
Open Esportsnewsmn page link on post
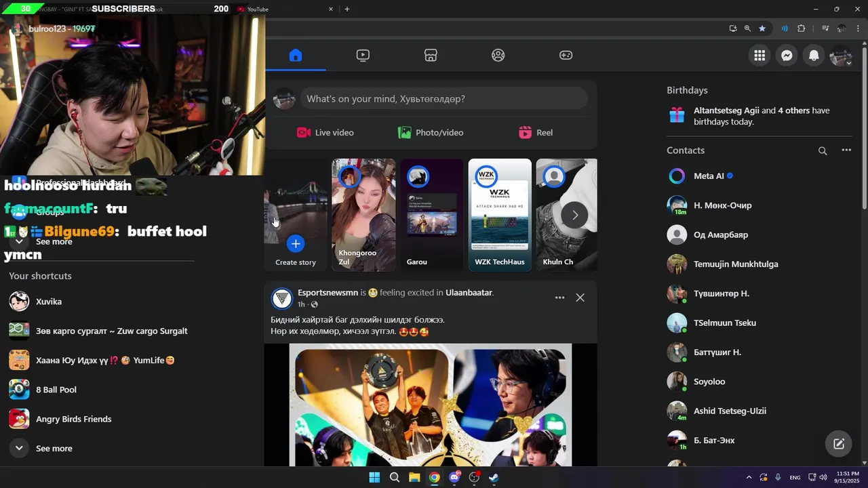[328, 293]
